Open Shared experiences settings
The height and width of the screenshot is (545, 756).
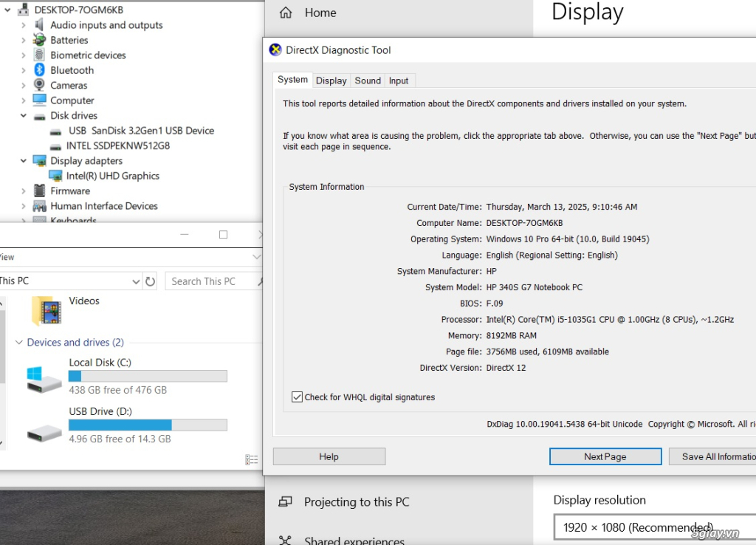(x=354, y=540)
